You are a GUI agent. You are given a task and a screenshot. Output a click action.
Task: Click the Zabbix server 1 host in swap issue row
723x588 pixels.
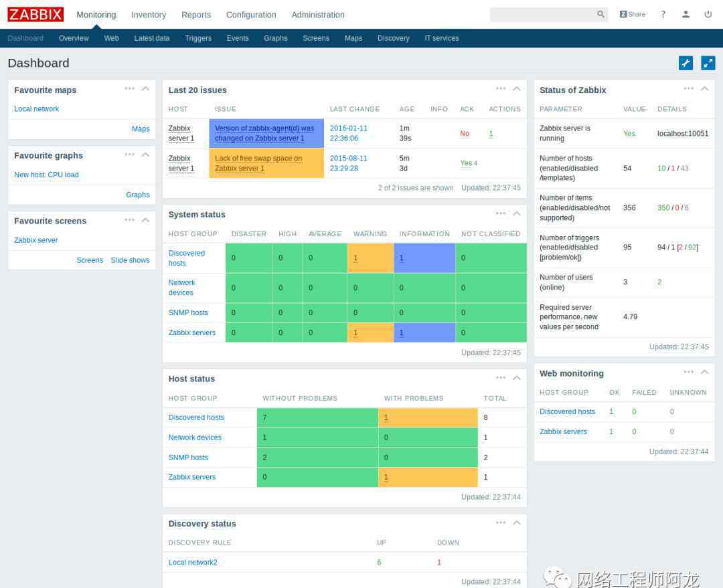pos(181,163)
